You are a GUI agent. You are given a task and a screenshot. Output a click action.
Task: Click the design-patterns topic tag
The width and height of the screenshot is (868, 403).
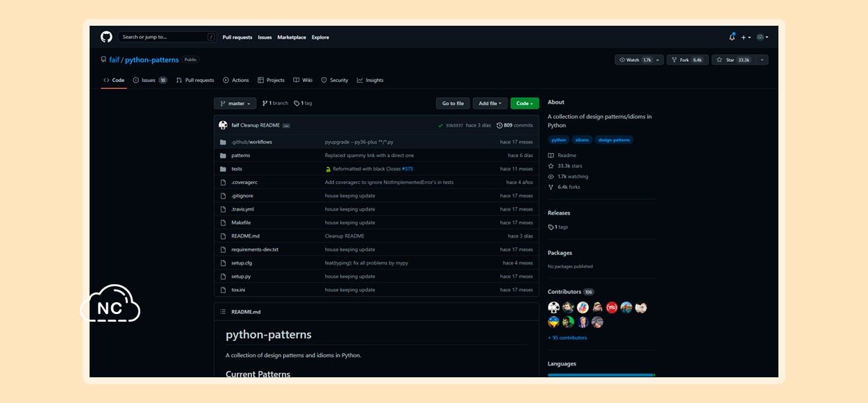point(614,140)
